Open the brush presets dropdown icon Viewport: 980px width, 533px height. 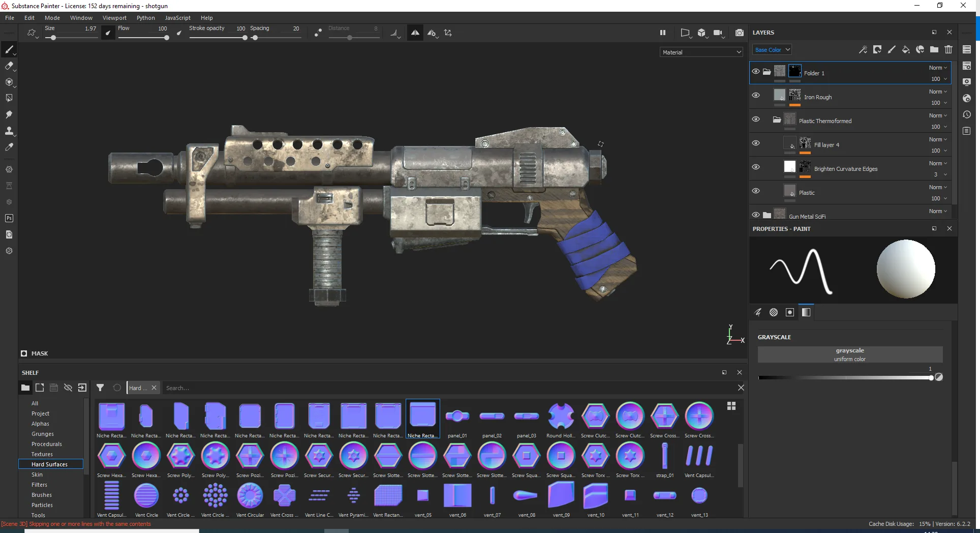(33, 33)
